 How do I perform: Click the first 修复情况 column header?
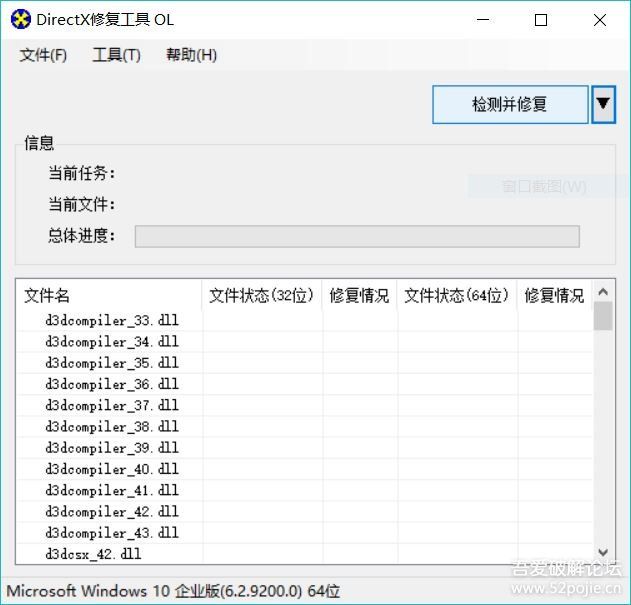tap(359, 295)
